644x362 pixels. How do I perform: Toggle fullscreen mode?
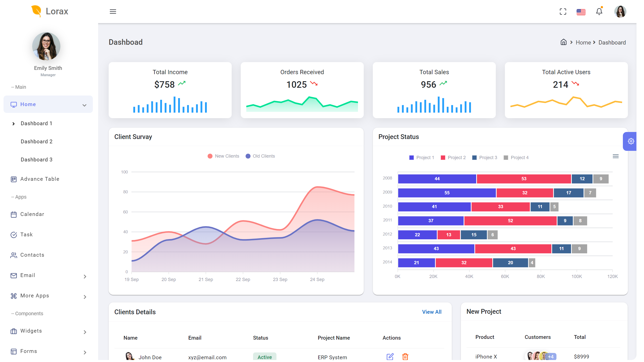(x=563, y=12)
